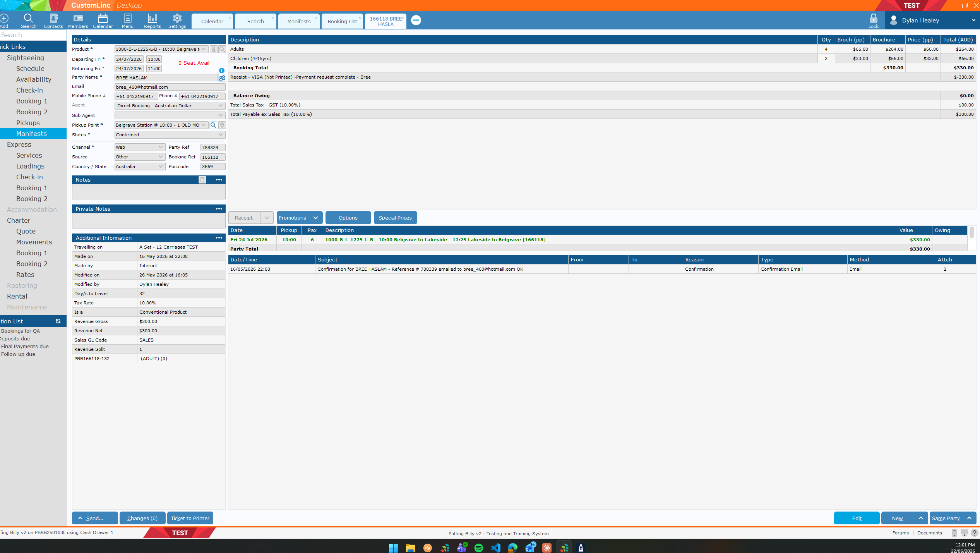Screen dimensions: 980x553
Task: Open the Settings gear in toolbar
Action: point(177,21)
